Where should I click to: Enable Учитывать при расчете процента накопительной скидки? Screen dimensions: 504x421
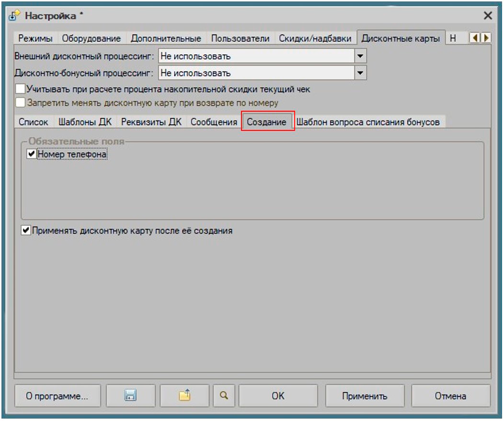[20, 89]
